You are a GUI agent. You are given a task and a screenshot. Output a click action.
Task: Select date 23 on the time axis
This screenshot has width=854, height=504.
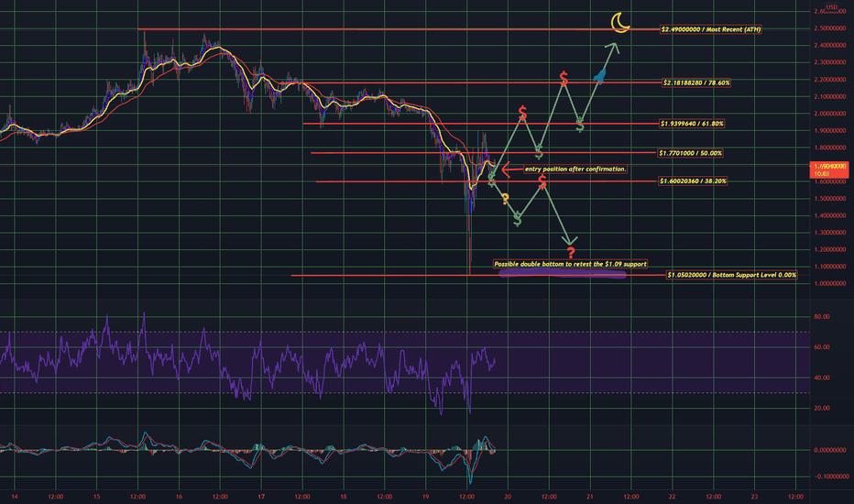pyautogui.click(x=754, y=497)
